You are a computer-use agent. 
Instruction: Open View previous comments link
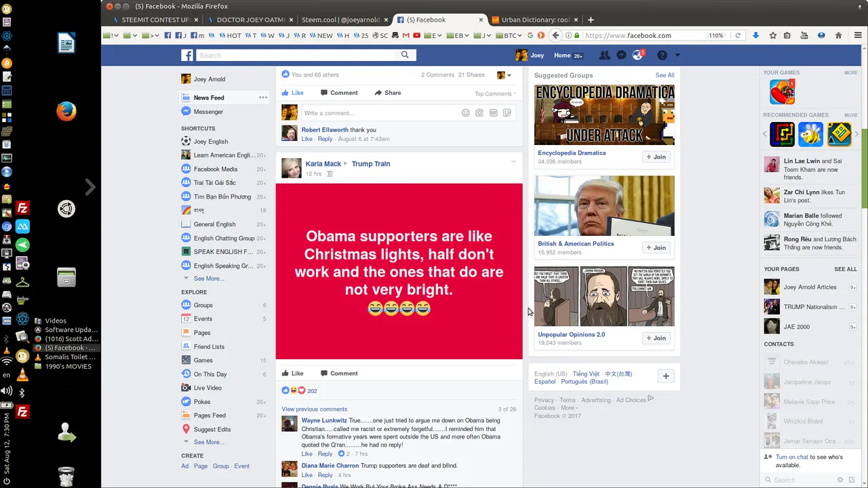(x=315, y=409)
